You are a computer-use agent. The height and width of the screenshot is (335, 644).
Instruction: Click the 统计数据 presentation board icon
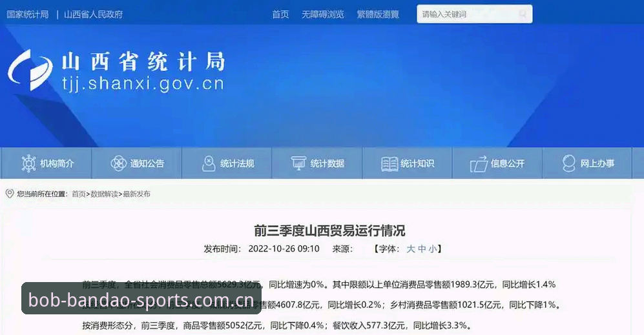pos(298,163)
